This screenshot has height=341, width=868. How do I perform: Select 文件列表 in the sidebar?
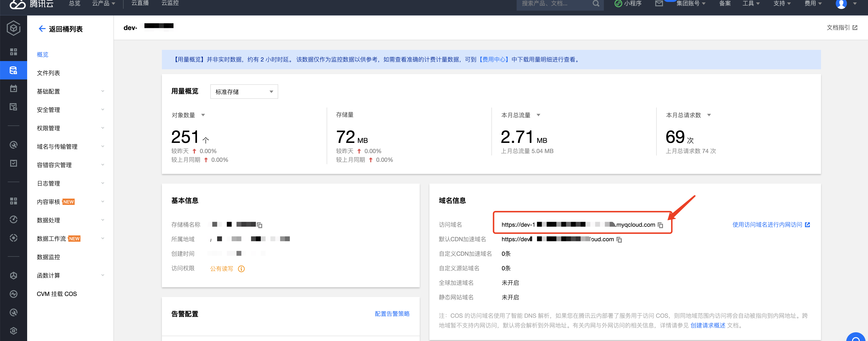click(x=48, y=73)
